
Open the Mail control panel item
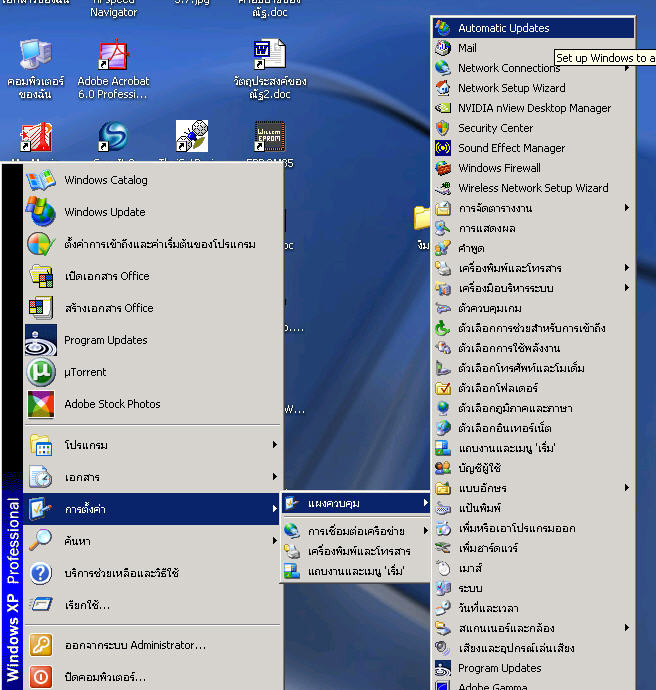pos(533,48)
